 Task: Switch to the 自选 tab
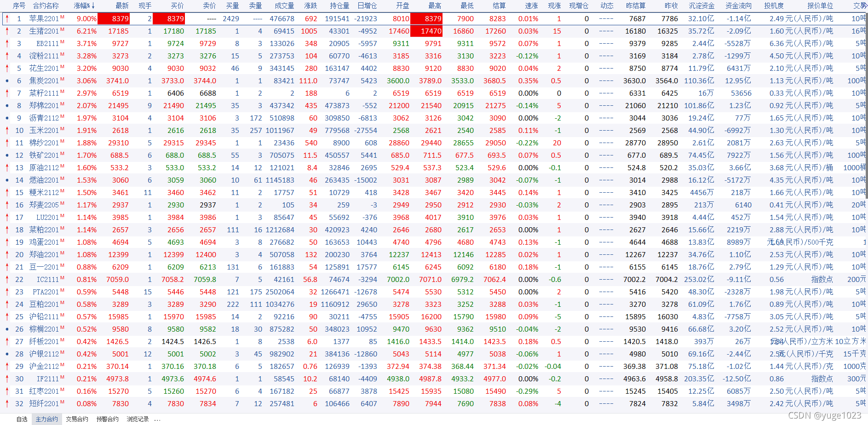22,419
